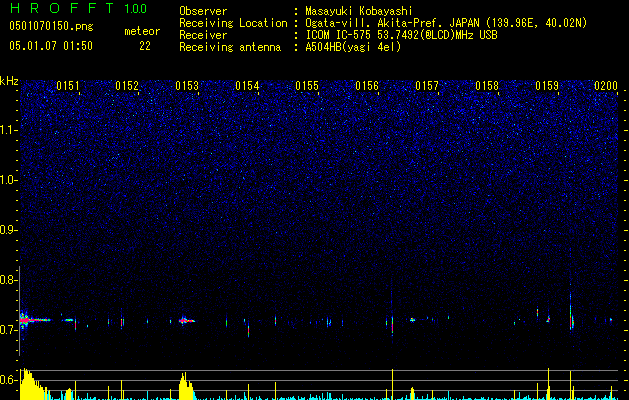Click the 0152 time marker

click(x=127, y=86)
